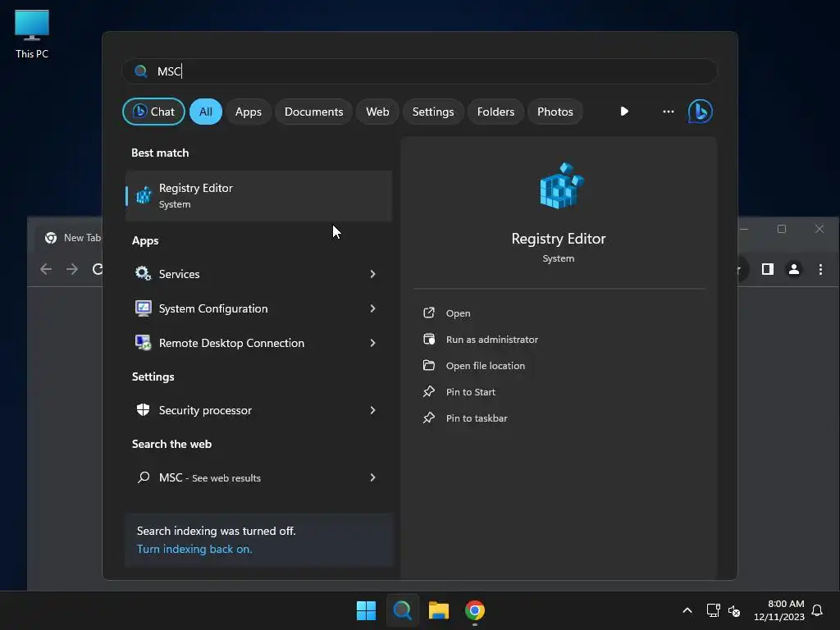The height and width of the screenshot is (630, 840).
Task: Click the taskbar Search icon
Action: [x=402, y=610]
